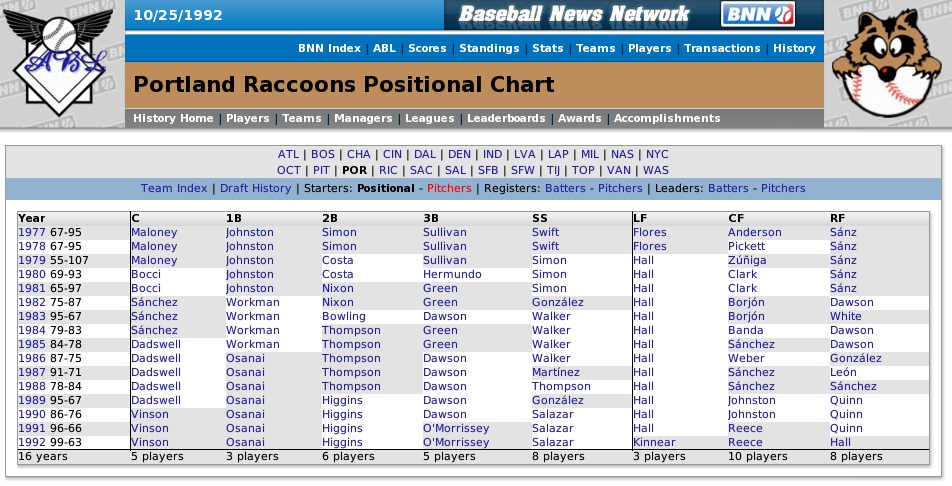Click León at RF in 1987
Screen dimensions: 952x486
click(x=843, y=372)
